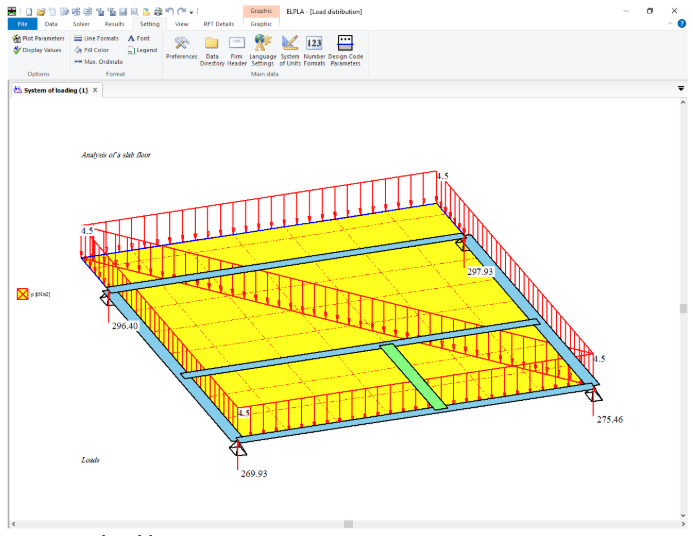Open the blue Help question mark icon
693x536 pixels.
pos(682,23)
